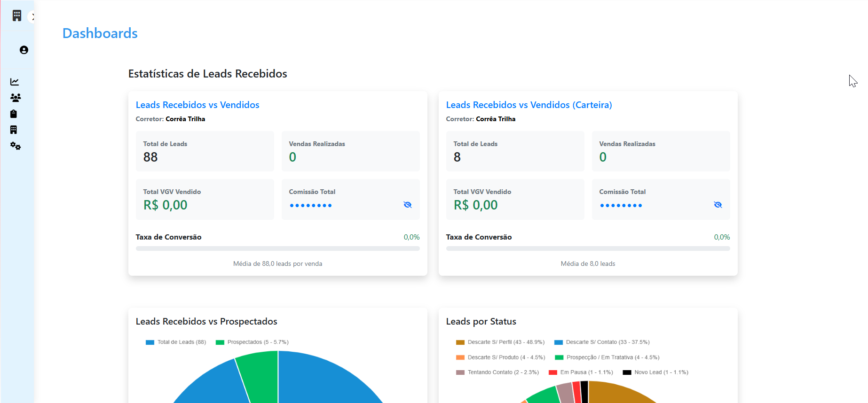
Task: Click the building logo icon in sidebar
Action: pos(17,15)
